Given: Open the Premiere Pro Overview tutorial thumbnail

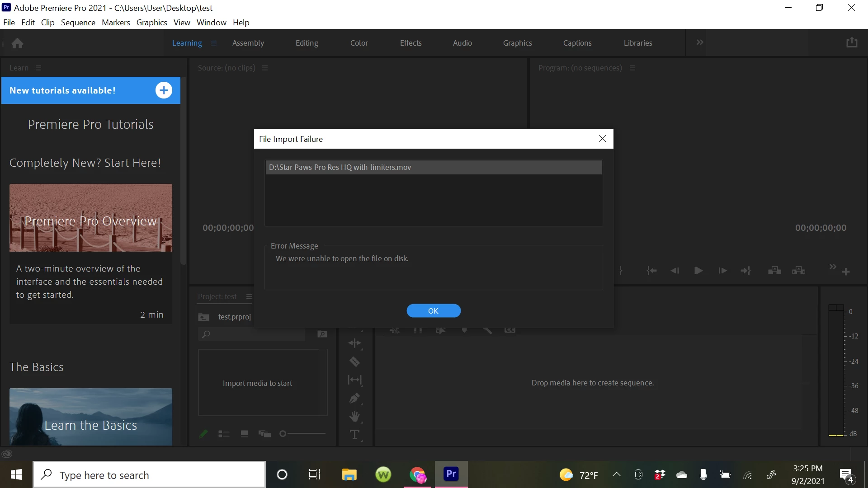Looking at the screenshot, I should (90, 218).
